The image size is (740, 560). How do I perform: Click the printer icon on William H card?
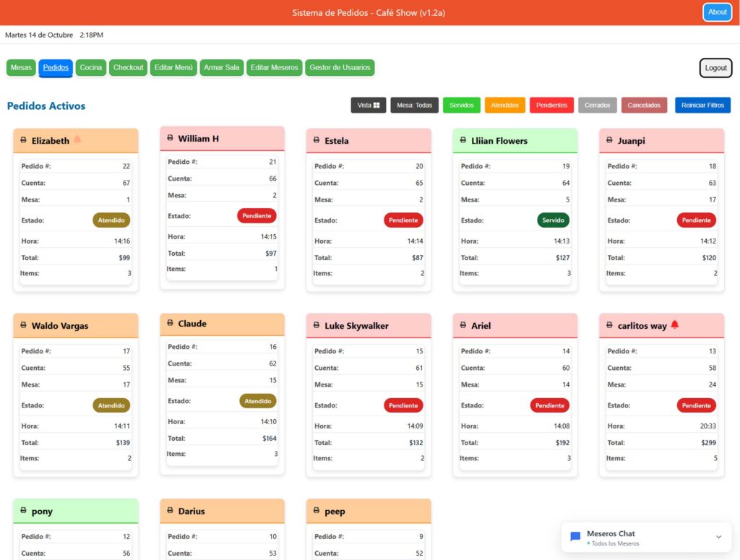point(171,138)
